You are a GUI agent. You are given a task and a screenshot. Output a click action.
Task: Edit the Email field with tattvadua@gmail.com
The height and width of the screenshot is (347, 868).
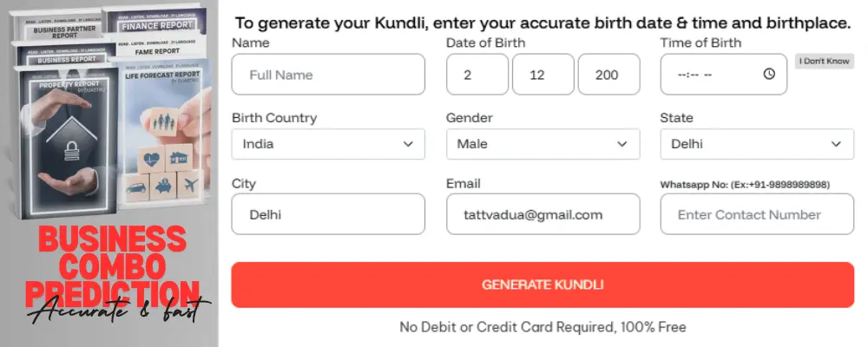(542, 214)
